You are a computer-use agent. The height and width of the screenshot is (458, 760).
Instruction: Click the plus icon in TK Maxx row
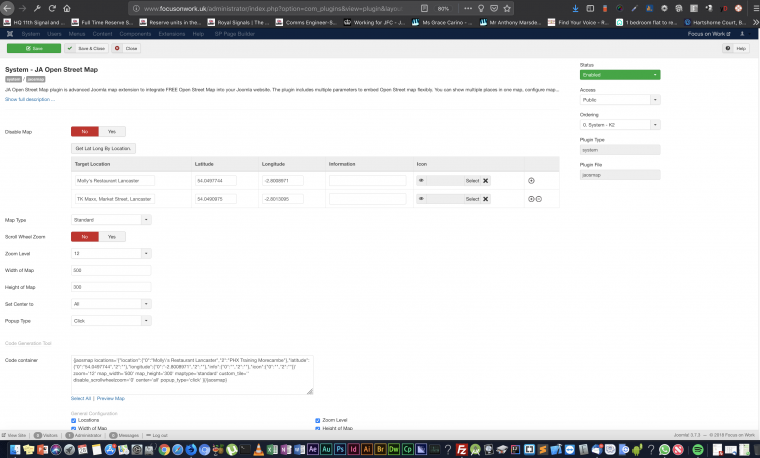click(x=531, y=199)
